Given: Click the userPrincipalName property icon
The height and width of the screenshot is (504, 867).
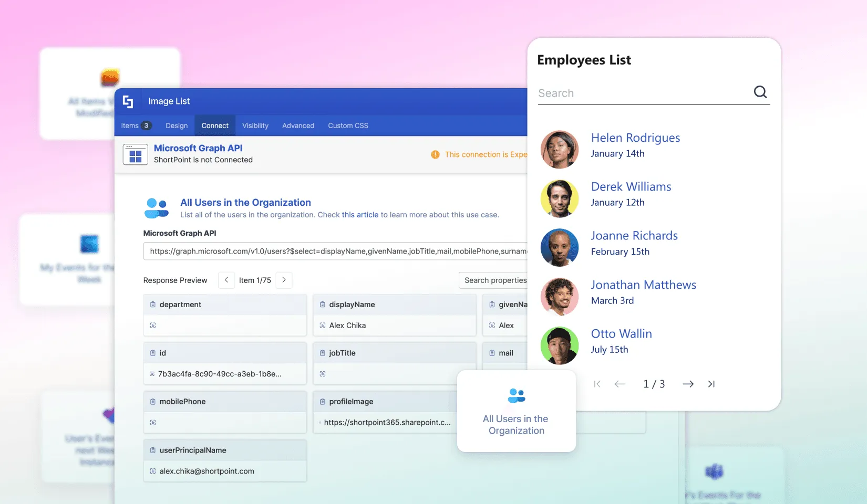Looking at the screenshot, I should pyautogui.click(x=153, y=450).
